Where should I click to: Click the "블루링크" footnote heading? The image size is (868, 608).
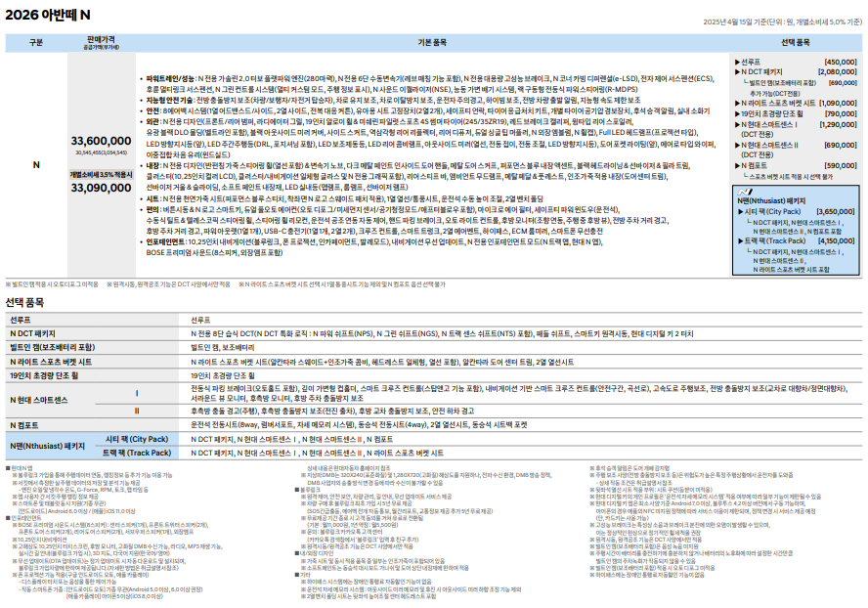pos(308,490)
